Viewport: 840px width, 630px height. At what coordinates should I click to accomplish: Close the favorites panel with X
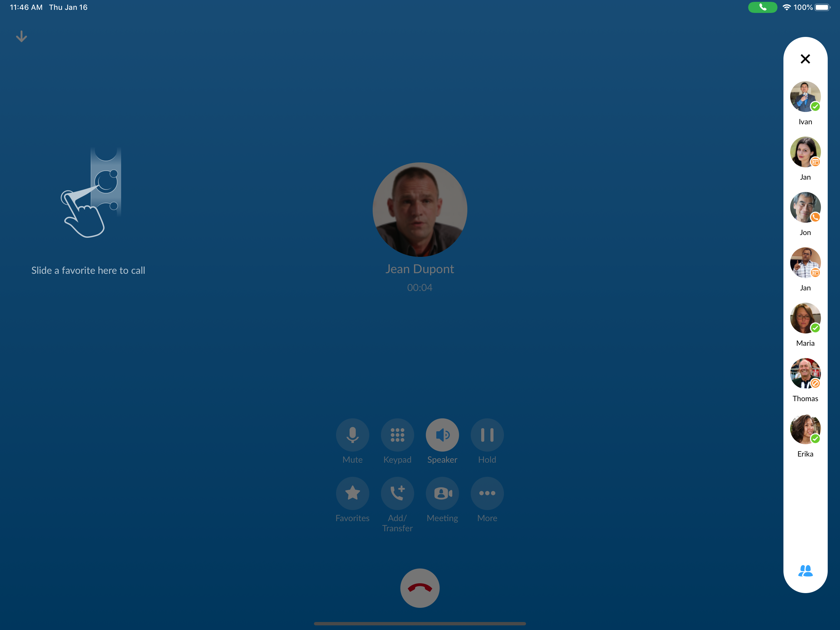805,59
